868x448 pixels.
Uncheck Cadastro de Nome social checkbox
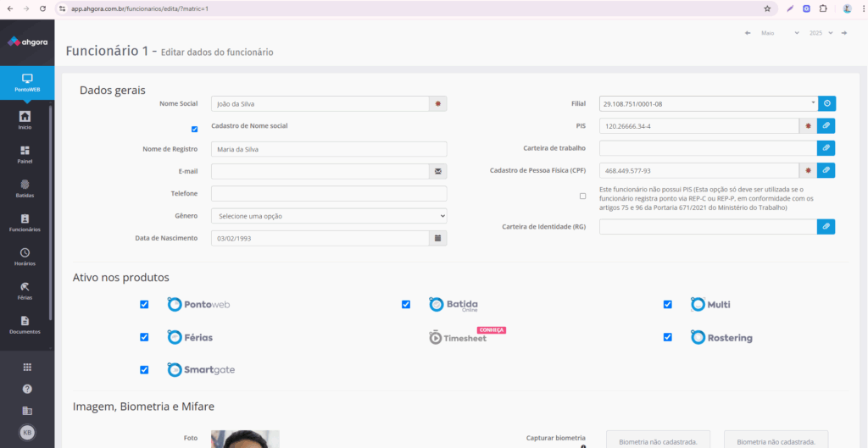pyautogui.click(x=195, y=129)
